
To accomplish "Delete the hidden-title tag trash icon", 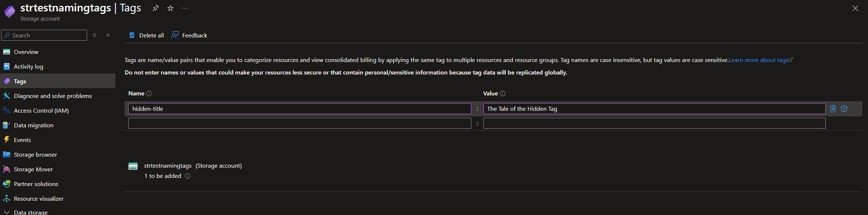I will tap(833, 109).
